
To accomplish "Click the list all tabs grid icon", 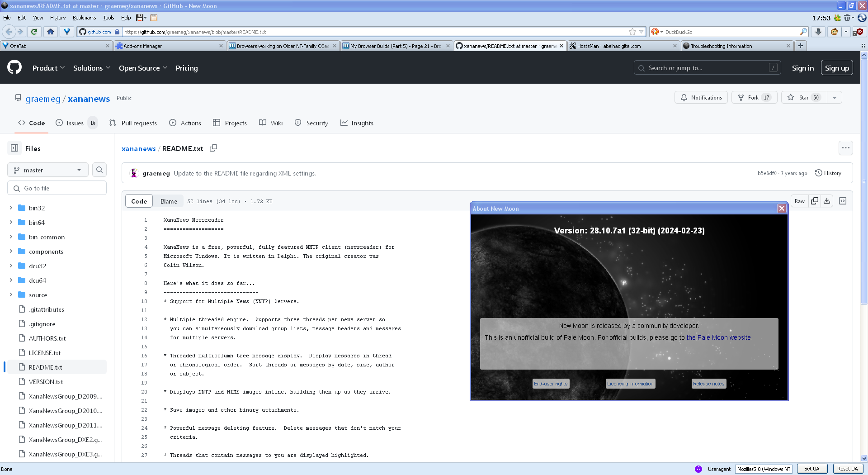I will pyautogui.click(x=863, y=46).
